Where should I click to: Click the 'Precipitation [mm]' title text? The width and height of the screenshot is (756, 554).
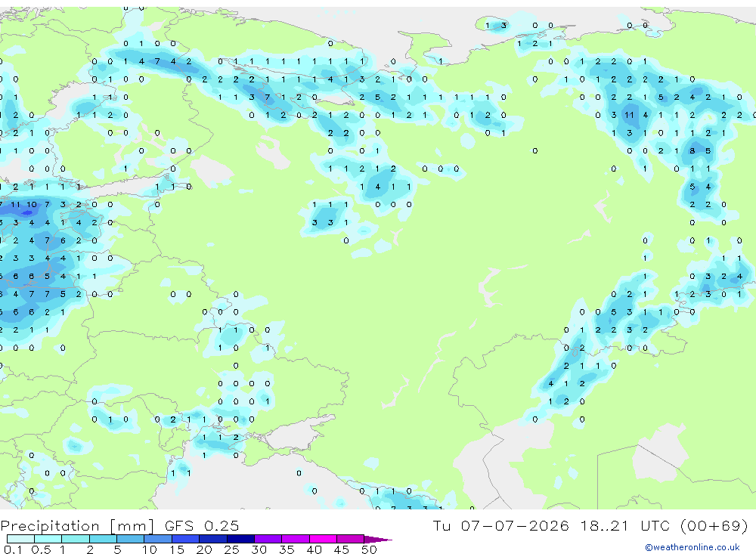[x=77, y=526]
